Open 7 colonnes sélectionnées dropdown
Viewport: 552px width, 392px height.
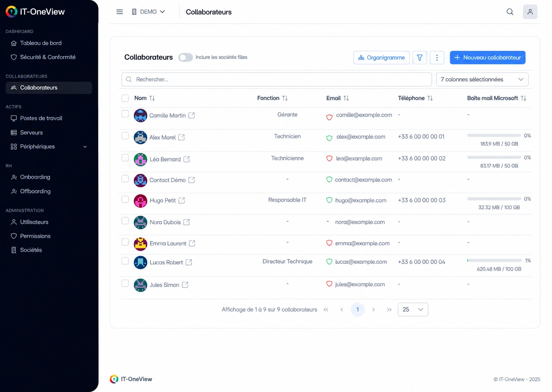pos(482,79)
